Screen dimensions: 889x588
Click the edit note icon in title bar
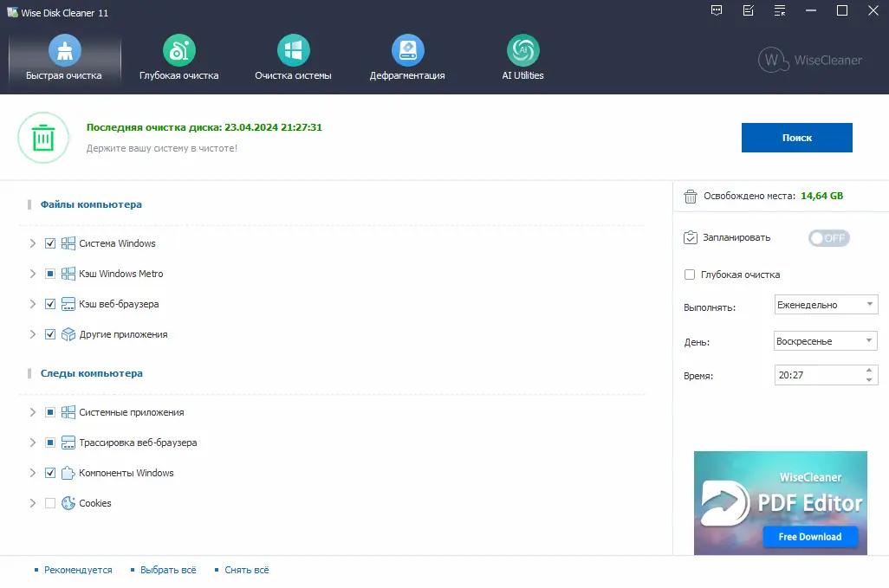click(749, 10)
